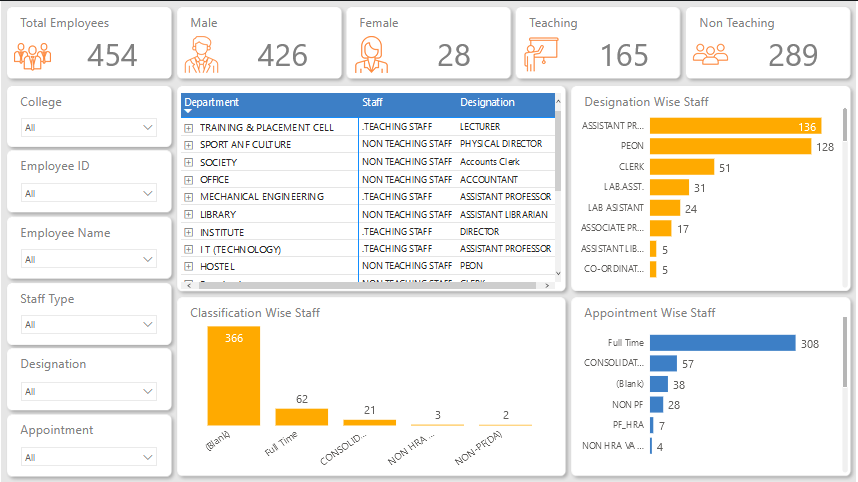858x482 pixels.
Task: Open the Employee Name dropdown
Action: (x=89, y=259)
